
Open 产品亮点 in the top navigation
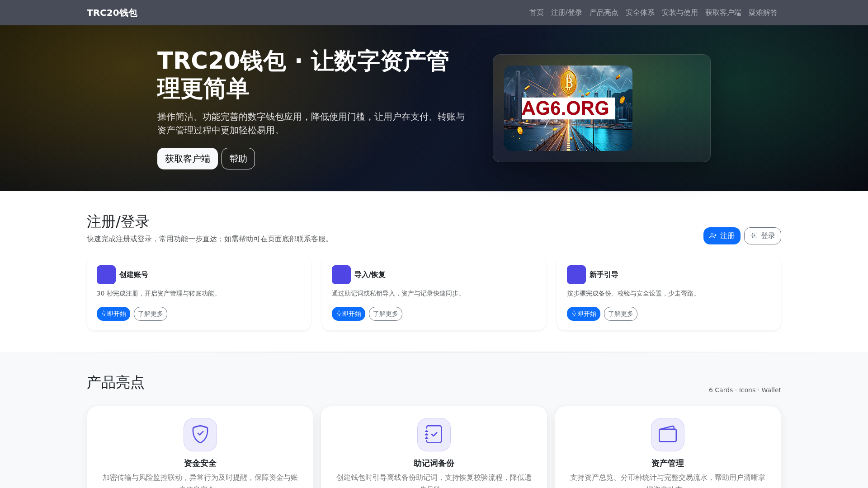click(604, 13)
